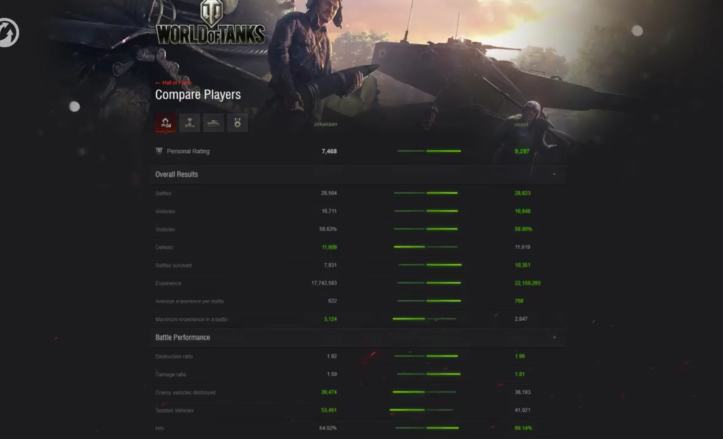Screen dimensions: 723x439
Task: Open the medal achievements tab icon
Action: 238,123
